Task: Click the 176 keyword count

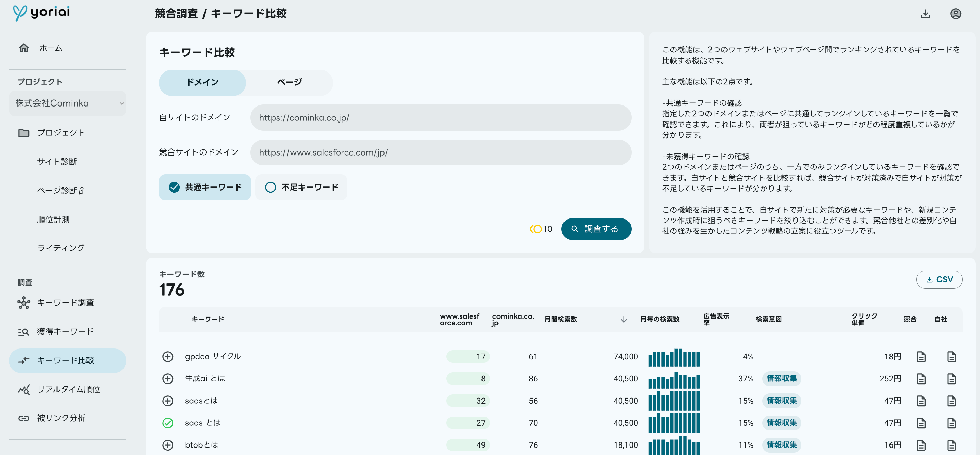Action: 171,290
